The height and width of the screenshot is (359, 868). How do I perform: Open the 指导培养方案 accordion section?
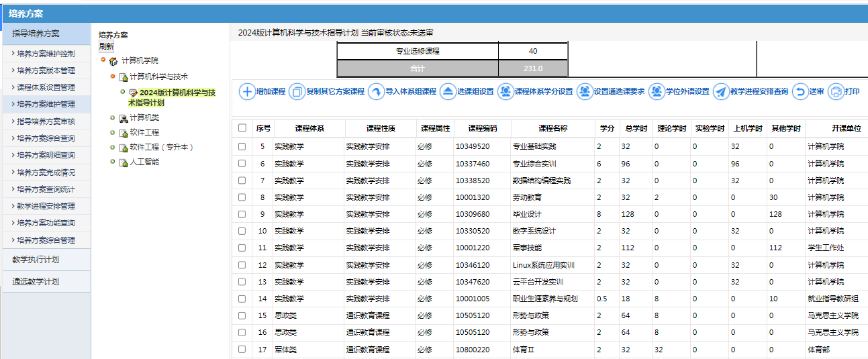[x=46, y=34]
